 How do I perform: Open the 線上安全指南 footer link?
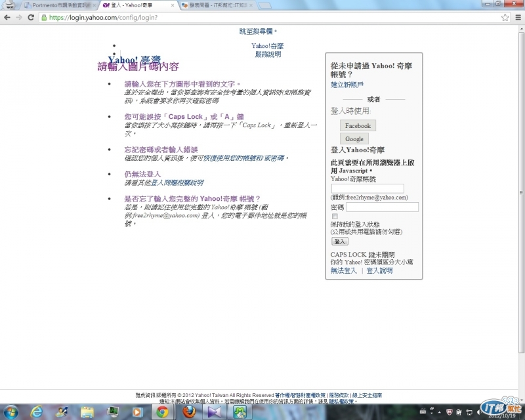(x=367, y=395)
